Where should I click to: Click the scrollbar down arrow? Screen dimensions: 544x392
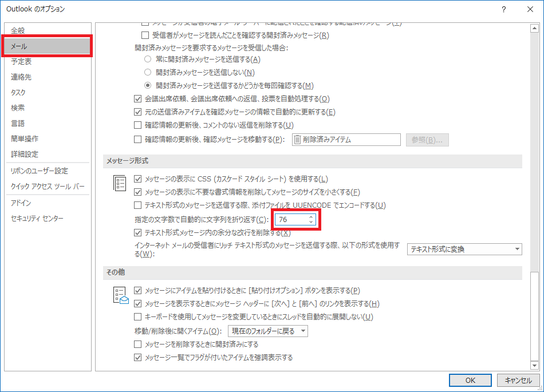[534, 365]
